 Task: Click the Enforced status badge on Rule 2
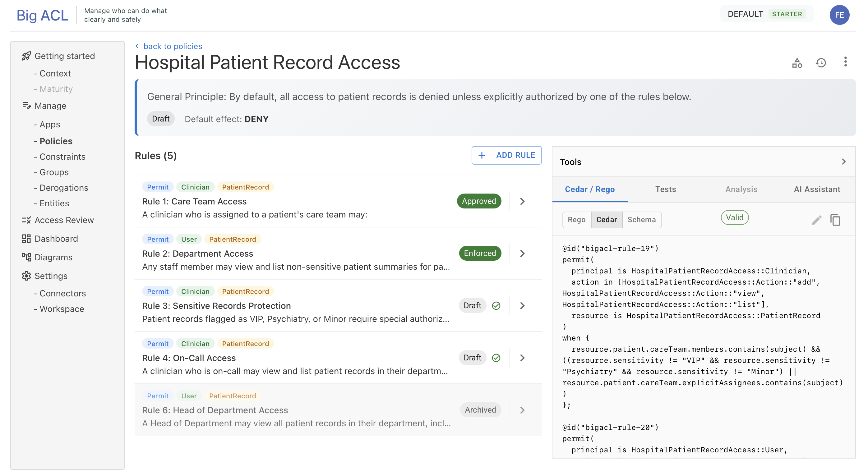[479, 253]
